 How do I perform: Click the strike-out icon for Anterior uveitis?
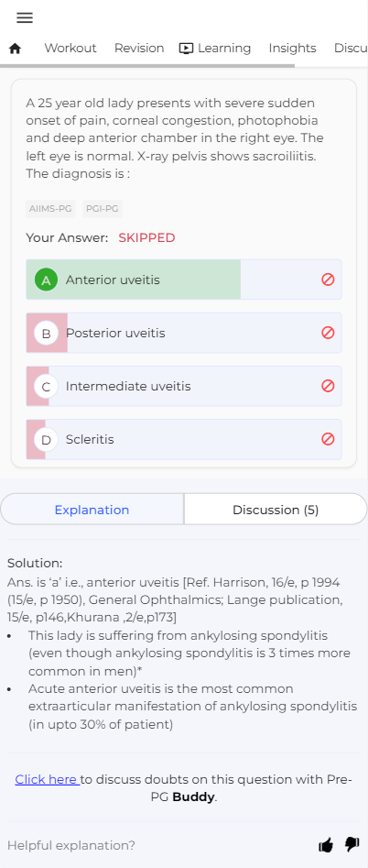[x=328, y=280]
